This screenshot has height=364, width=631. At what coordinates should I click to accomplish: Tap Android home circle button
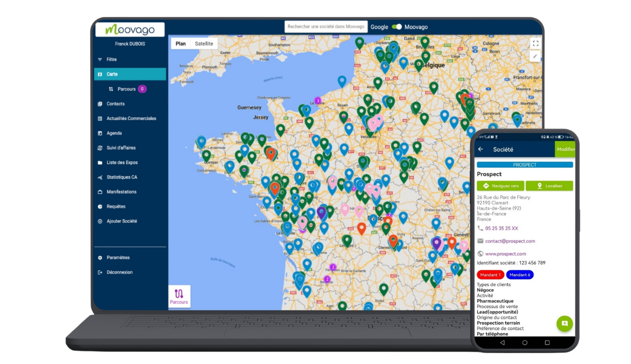point(525,343)
